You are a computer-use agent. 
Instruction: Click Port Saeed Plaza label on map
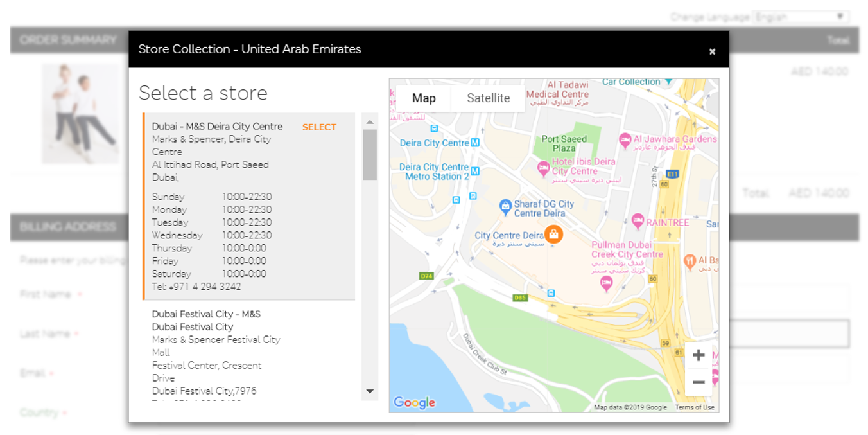(564, 143)
